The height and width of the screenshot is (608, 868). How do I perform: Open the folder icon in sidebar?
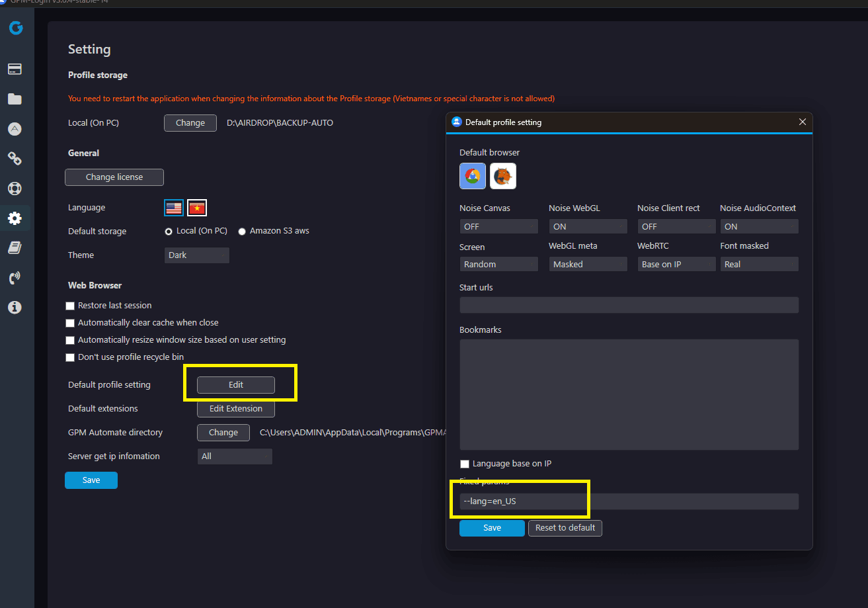click(15, 99)
